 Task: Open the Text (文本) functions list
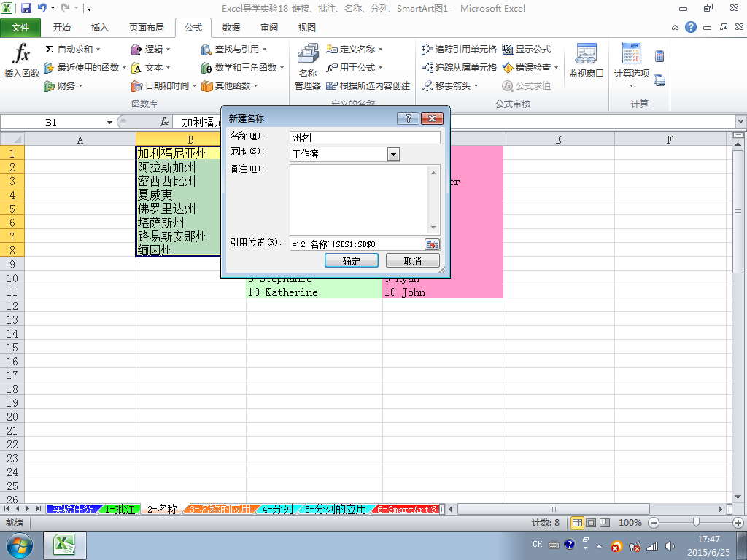tap(150, 68)
